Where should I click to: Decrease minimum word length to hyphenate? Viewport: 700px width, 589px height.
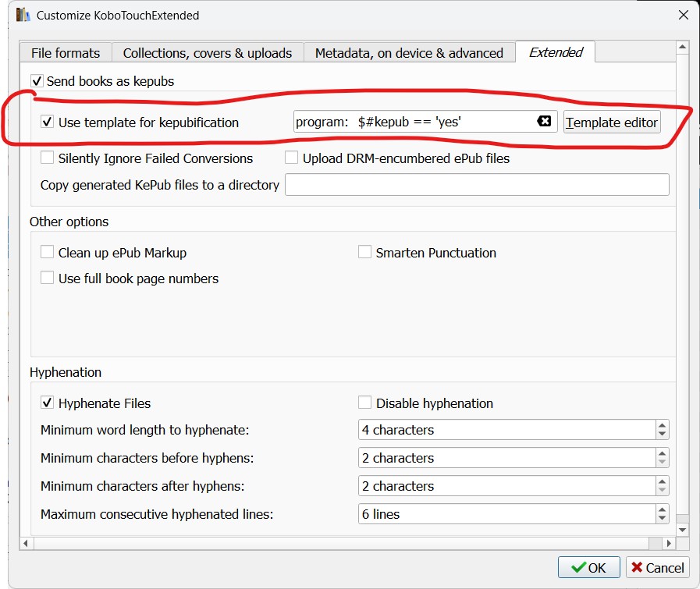click(662, 435)
